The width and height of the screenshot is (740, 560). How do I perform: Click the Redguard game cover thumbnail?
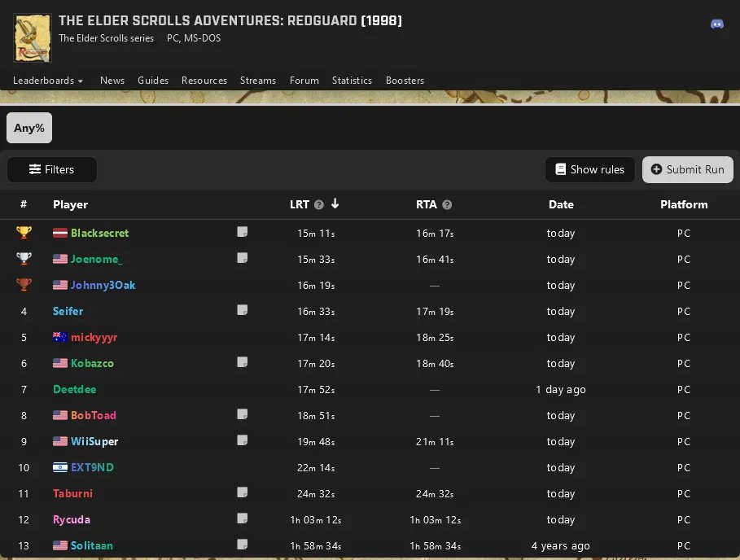tap(33, 37)
